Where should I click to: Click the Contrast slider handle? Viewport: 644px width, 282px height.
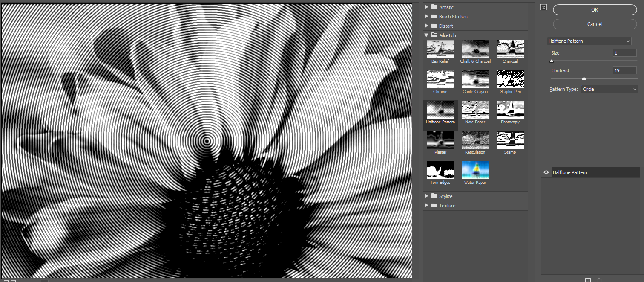[x=584, y=78]
